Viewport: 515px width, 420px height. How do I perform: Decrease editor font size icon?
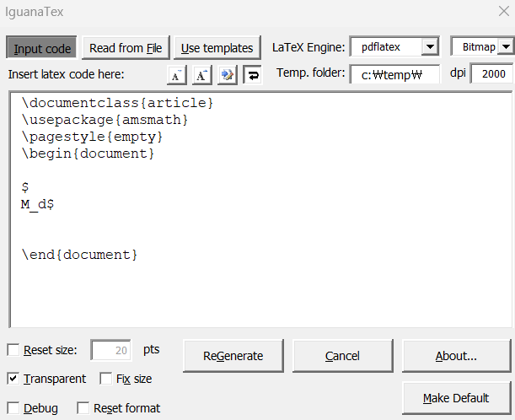pos(177,75)
